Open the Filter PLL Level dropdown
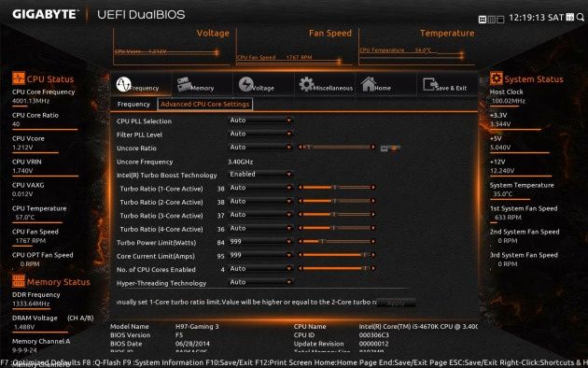The height and width of the screenshot is (368, 588). 259,134
